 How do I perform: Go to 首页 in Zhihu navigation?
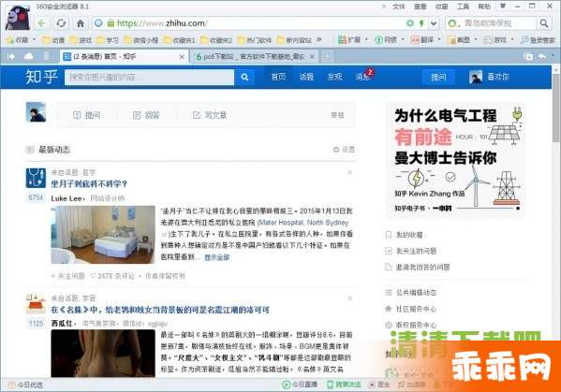[x=278, y=77]
